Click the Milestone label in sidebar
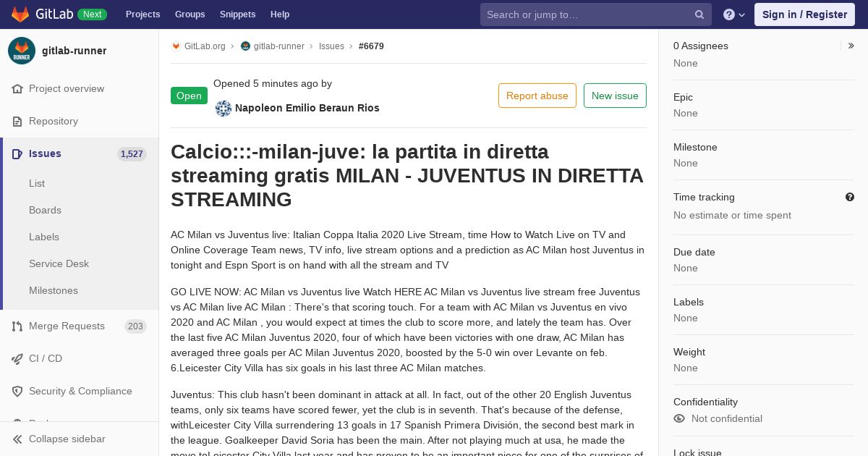This screenshot has height=456, width=868. click(x=695, y=147)
